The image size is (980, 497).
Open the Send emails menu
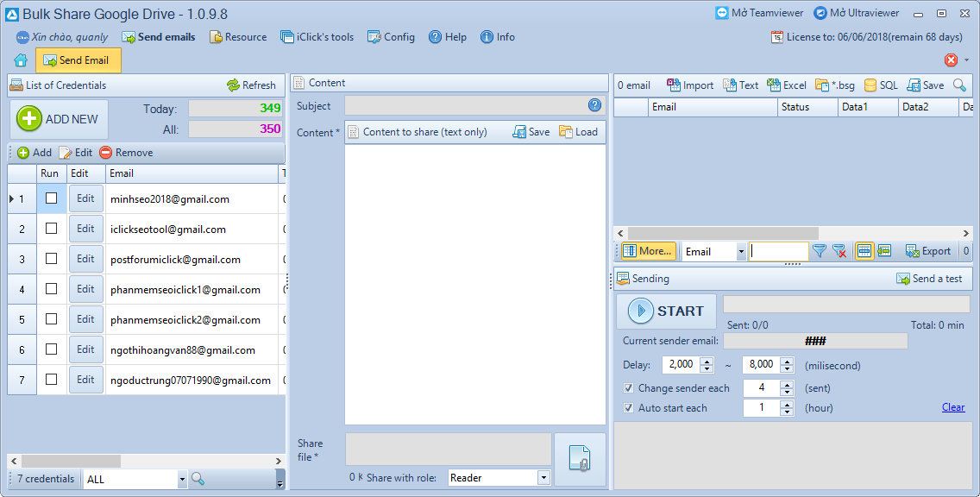click(x=159, y=37)
